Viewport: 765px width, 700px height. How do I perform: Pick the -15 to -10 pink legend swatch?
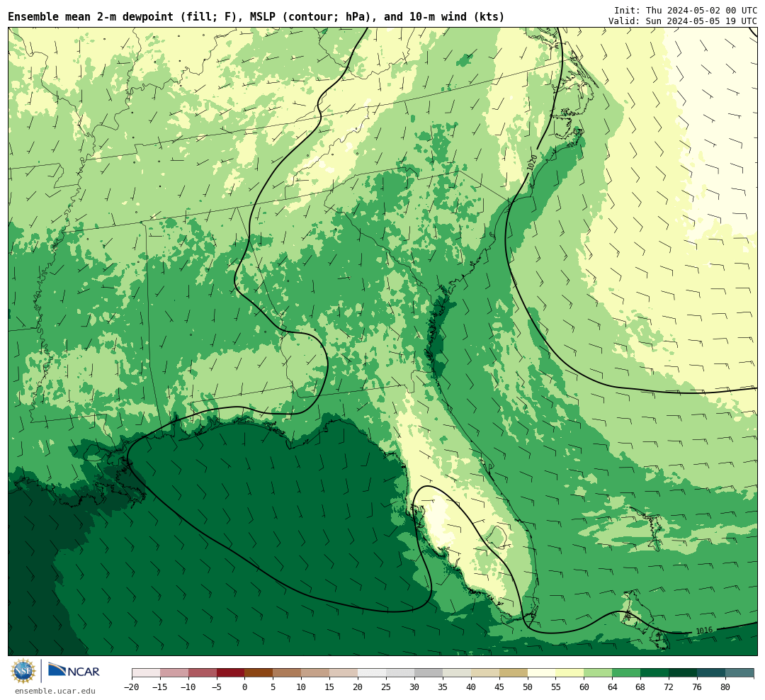[x=174, y=673]
